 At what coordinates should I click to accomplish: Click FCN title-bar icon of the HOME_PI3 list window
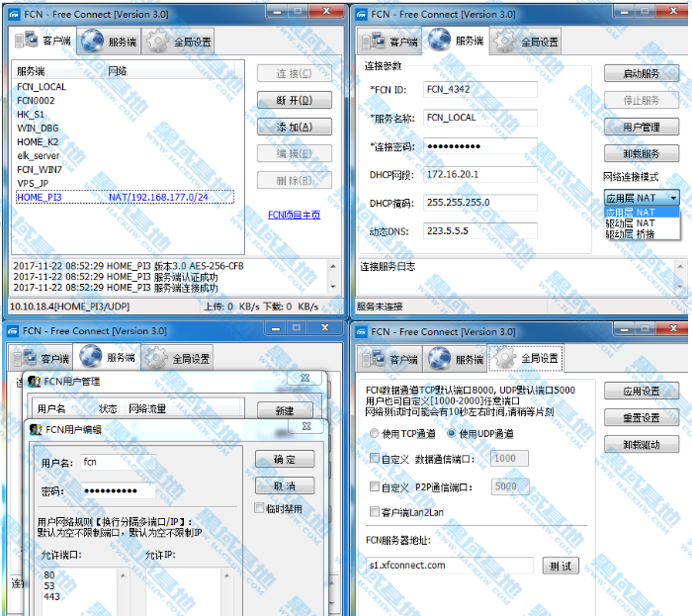coord(14,15)
